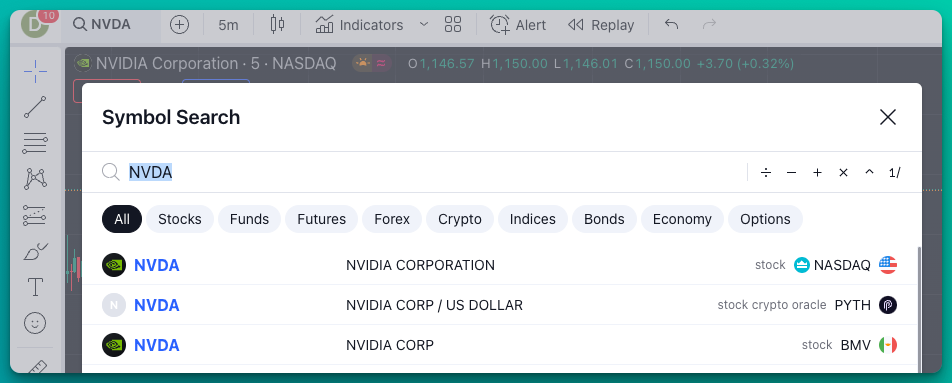Click the pre-market session sun indicator
The height and width of the screenshot is (383, 952).
[362, 63]
